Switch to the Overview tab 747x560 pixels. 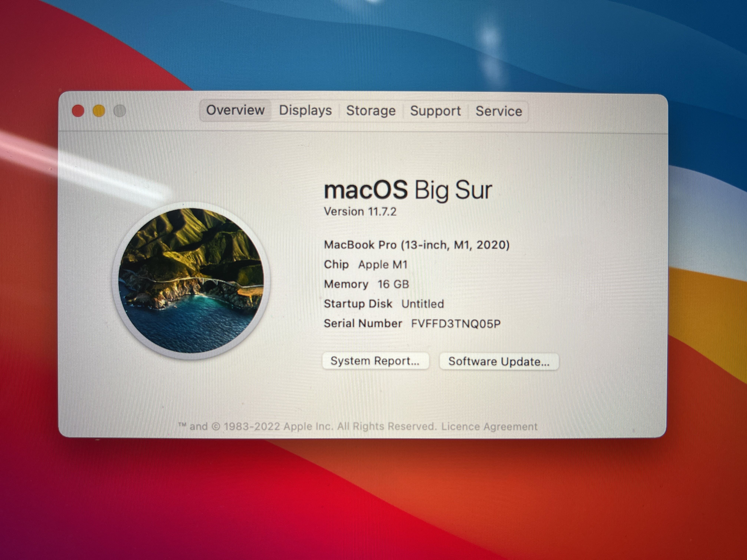[x=235, y=110]
